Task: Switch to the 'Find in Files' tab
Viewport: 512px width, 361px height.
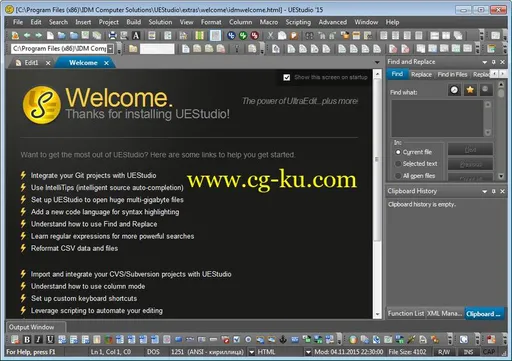Action: 452,74
